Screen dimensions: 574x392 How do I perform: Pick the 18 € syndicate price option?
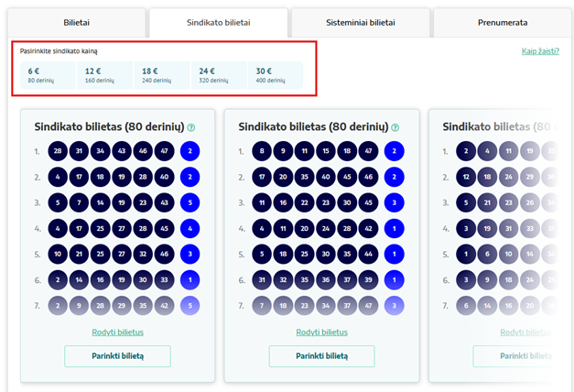(x=162, y=75)
